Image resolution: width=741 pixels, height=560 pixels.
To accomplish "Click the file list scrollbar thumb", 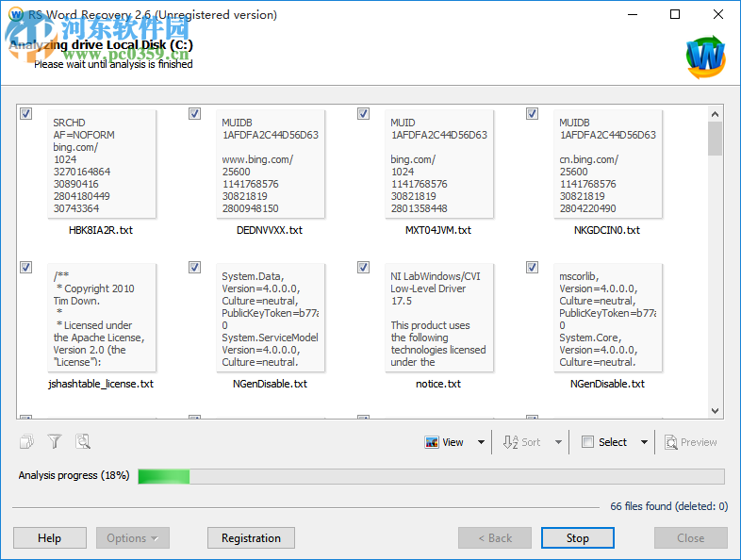I will tap(715, 139).
